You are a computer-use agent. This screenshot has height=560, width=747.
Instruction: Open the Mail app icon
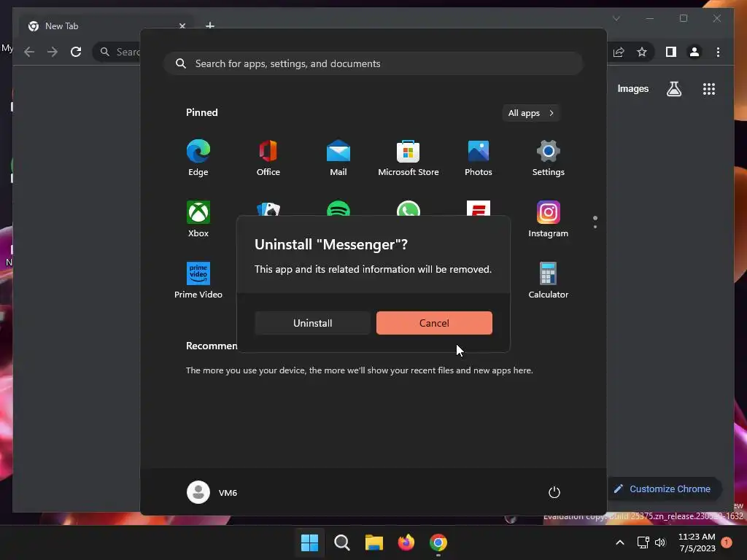click(338, 157)
